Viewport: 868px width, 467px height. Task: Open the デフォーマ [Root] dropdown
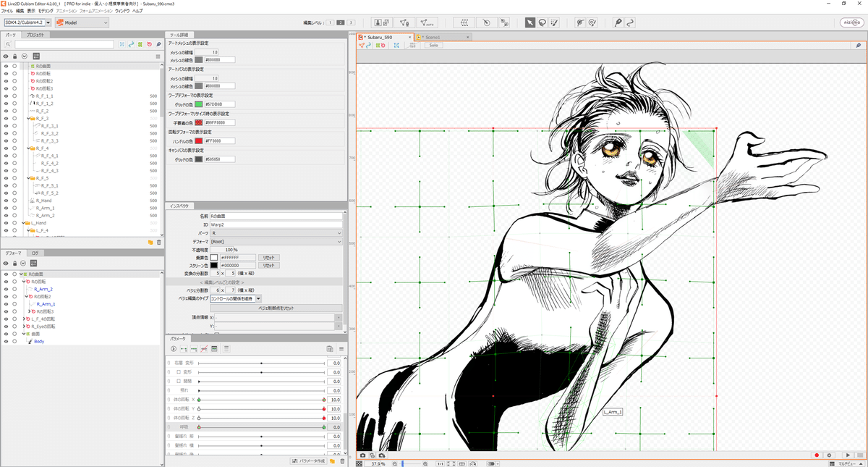(277, 241)
